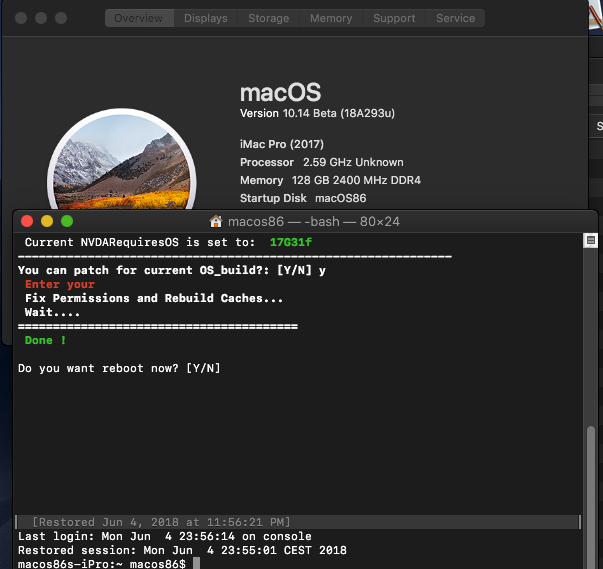Click the home folder icon in Terminal title

coord(216,221)
